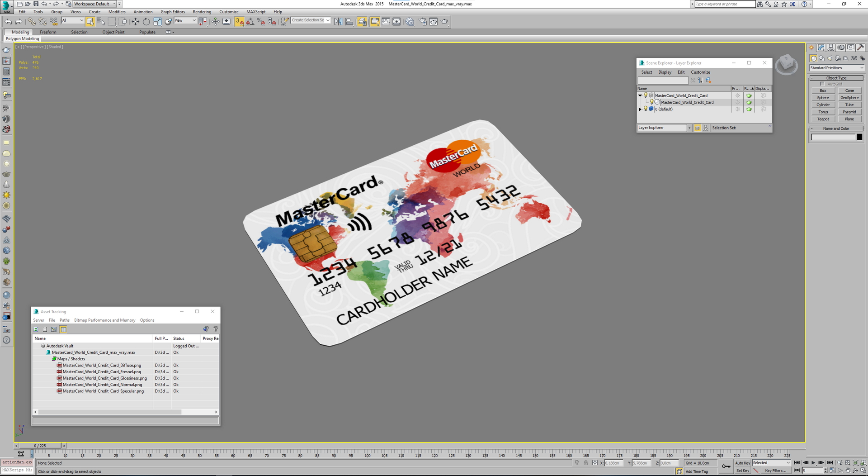The image size is (868, 476).
Task: Click the Mirror tool icon
Action: click(x=338, y=21)
